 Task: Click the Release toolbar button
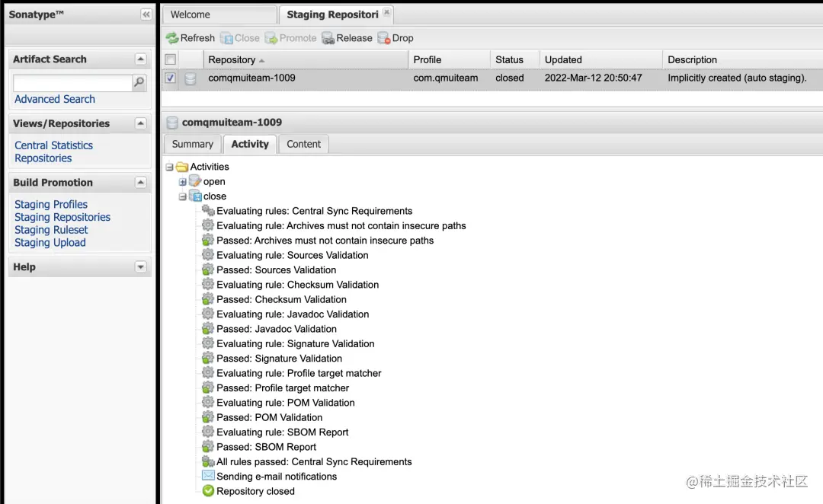347,38
